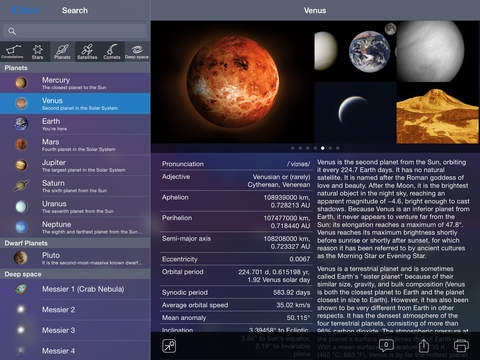480x360 pixels.
Task: Click the Deep space section header in list
Action: [75, 274]
